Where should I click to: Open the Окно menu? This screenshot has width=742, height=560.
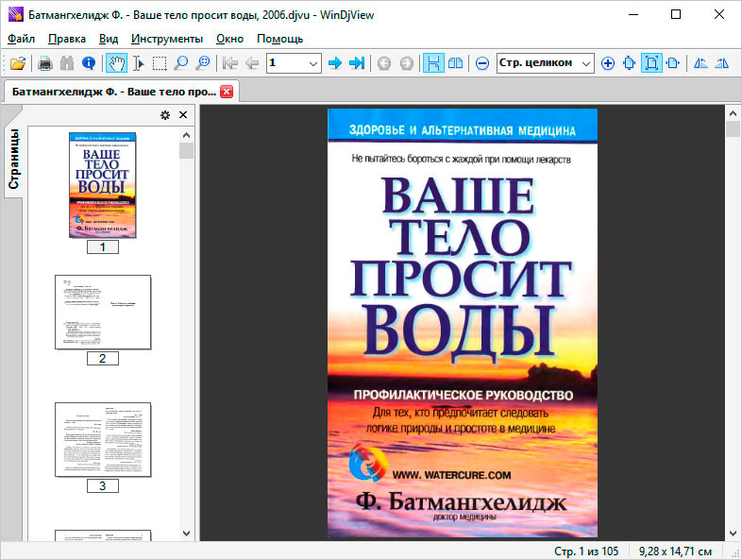pyautogui.click(x=230, y=39)
